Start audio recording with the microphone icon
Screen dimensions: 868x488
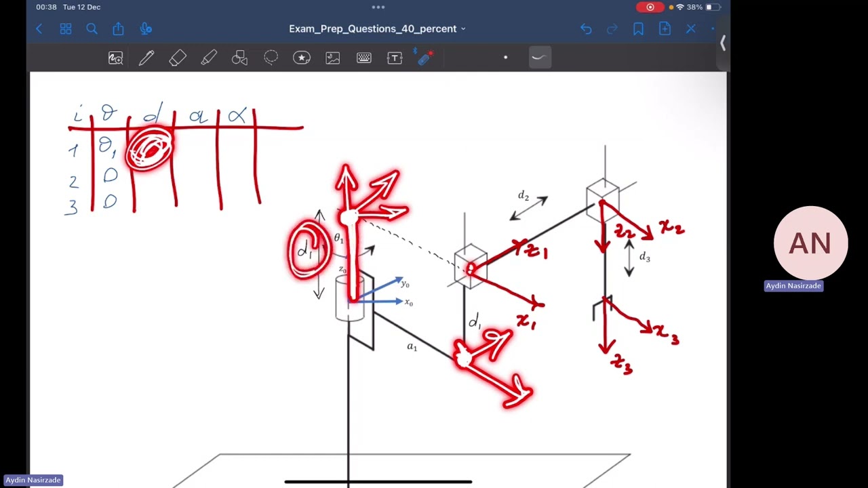[145, 28]
